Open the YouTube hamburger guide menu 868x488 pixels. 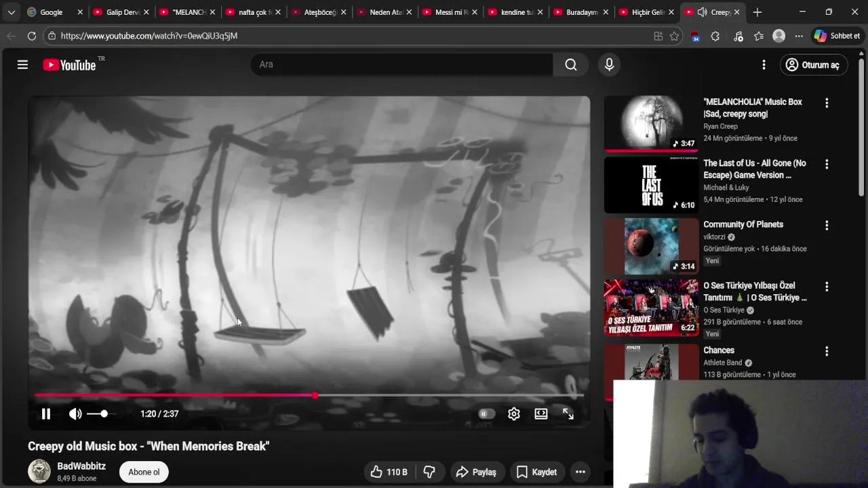pyautogui.click(x=22, y=64)
